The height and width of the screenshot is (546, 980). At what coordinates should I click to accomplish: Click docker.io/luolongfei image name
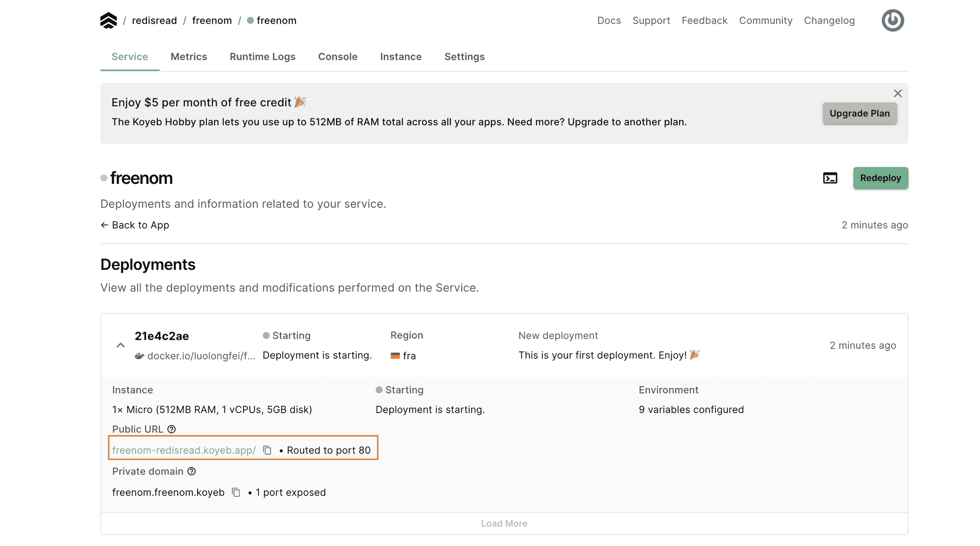(x=201, y=356)
